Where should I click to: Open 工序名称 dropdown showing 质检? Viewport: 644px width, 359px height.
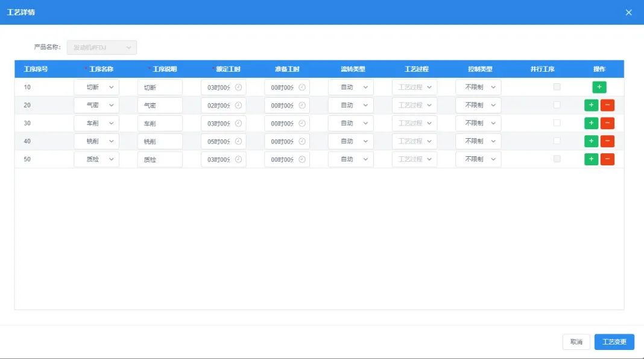pyautogui.click(x=96, y=159)
